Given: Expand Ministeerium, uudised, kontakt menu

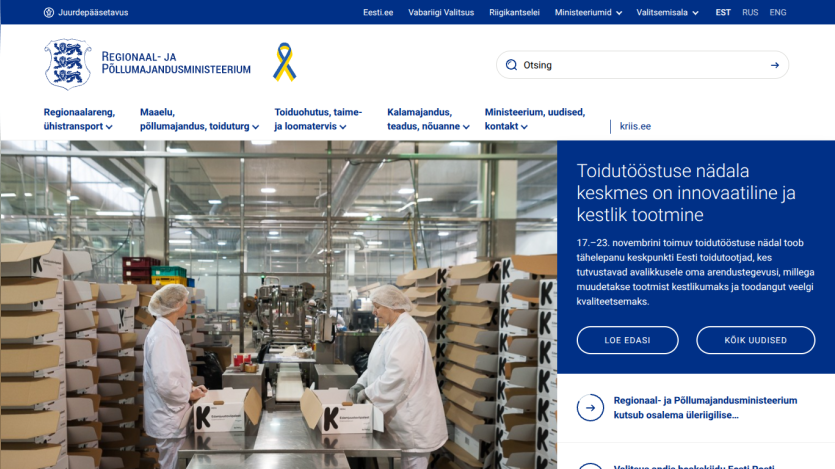Looking at the screenshot, I should [x=535, y=119].
